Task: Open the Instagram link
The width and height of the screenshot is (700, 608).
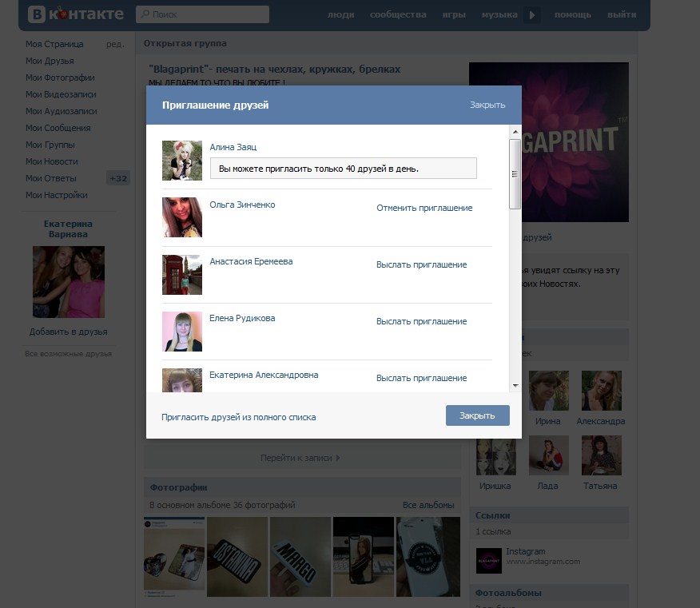Action: click(526, 552)
